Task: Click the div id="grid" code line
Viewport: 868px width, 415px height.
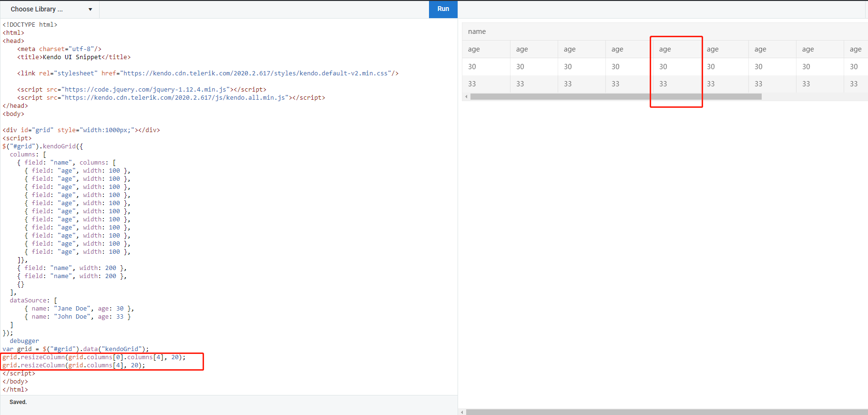Action: pyautogui.click(x=81, y=130)
